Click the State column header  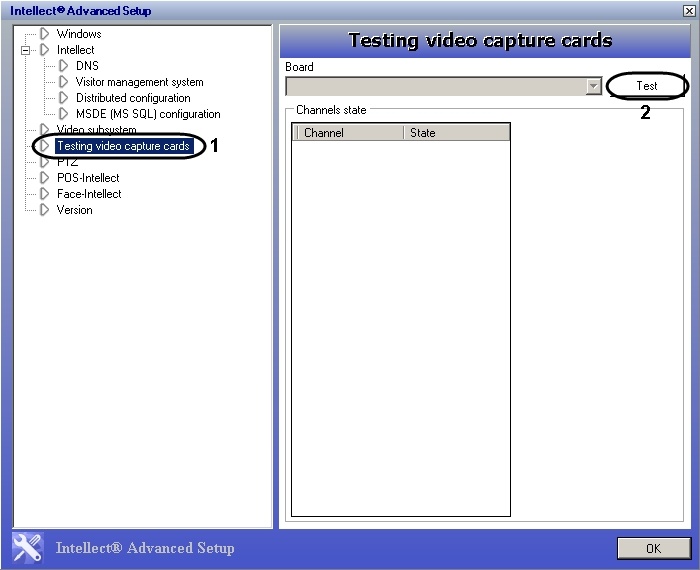coord(456,133)
